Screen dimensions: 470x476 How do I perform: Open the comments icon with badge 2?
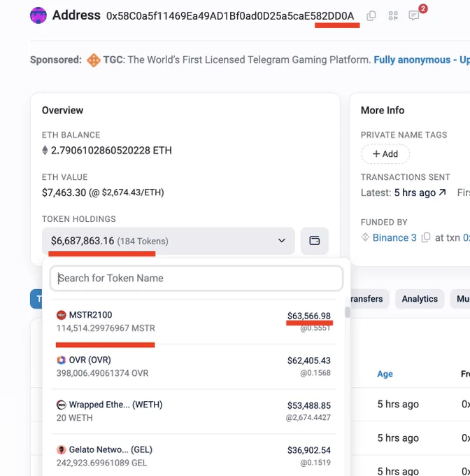[414, 15]
